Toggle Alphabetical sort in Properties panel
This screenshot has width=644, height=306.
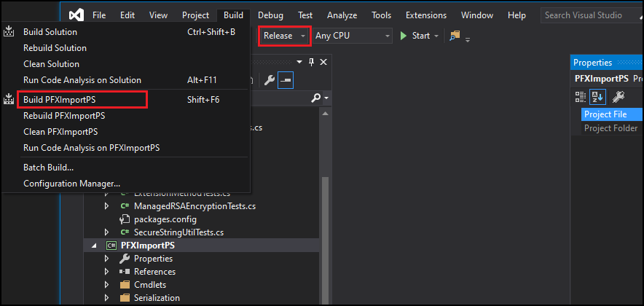(x=597, y=97)
